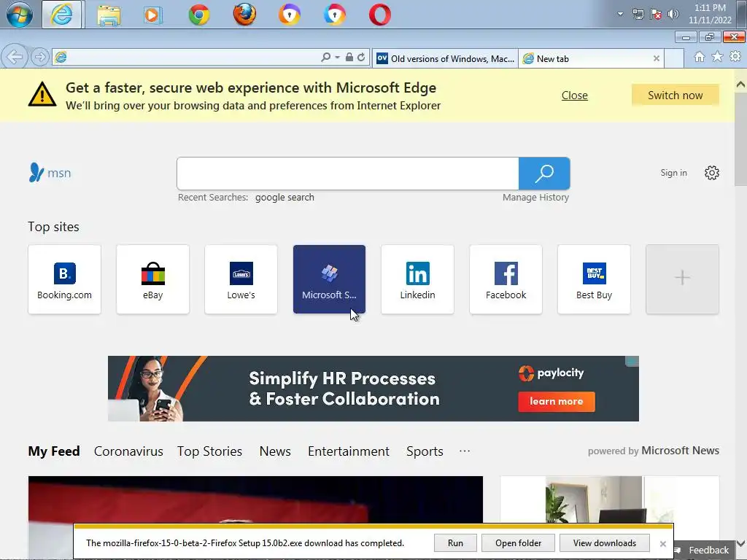
Task: Open the Best Buy top site tile
Action: [x=594, y=279]
